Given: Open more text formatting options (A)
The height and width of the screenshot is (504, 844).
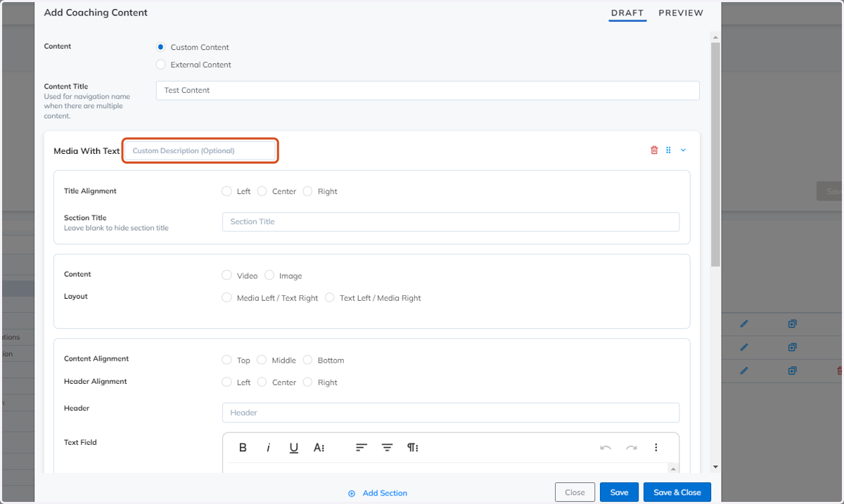Looking at the screenshot, I should [x=319, y=448].
